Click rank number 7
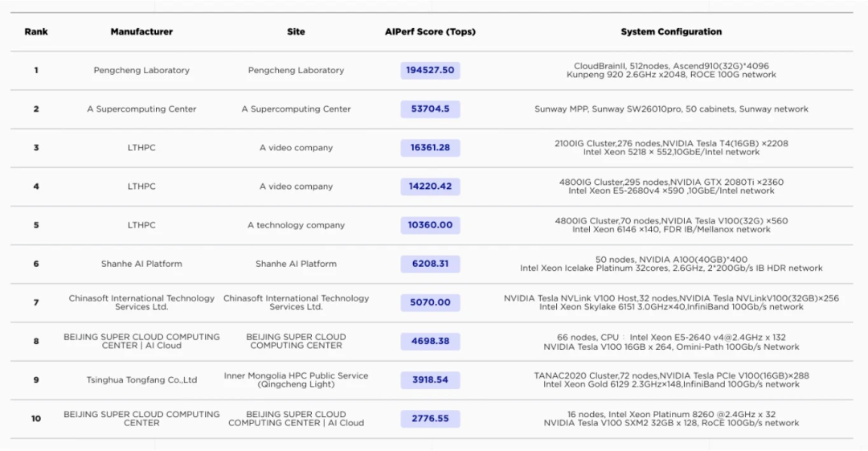This screenshot has width=868, height=451. [36, 302]
